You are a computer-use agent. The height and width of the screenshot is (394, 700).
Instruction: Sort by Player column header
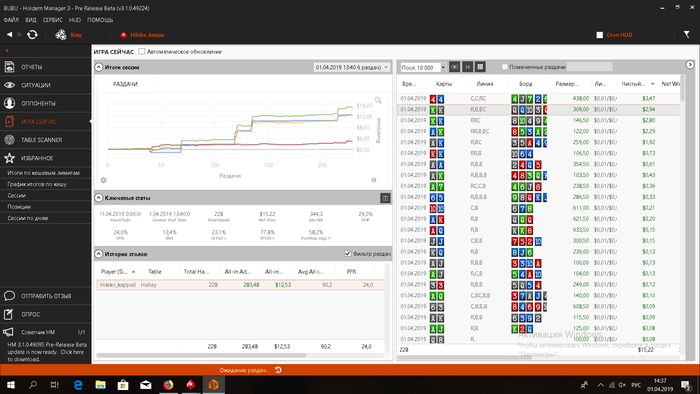tap(118, 271)
